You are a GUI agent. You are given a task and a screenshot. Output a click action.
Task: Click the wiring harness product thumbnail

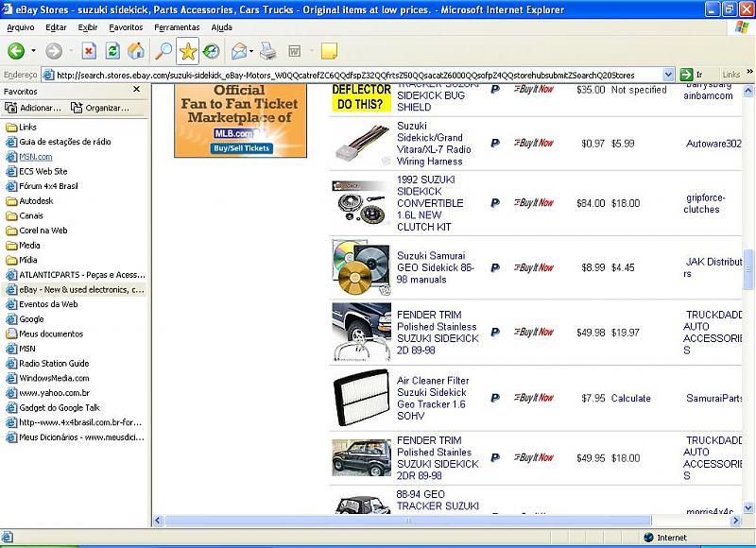tap(362, 144)
